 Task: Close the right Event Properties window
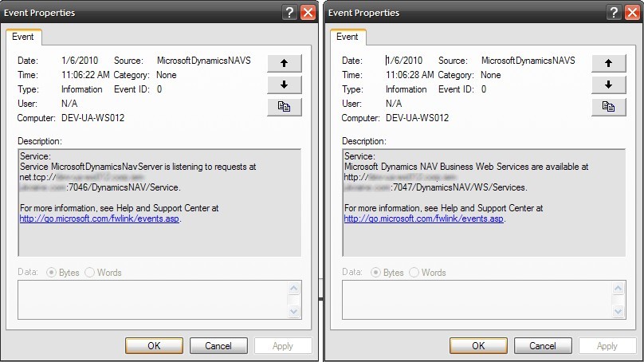click(633, 12)
